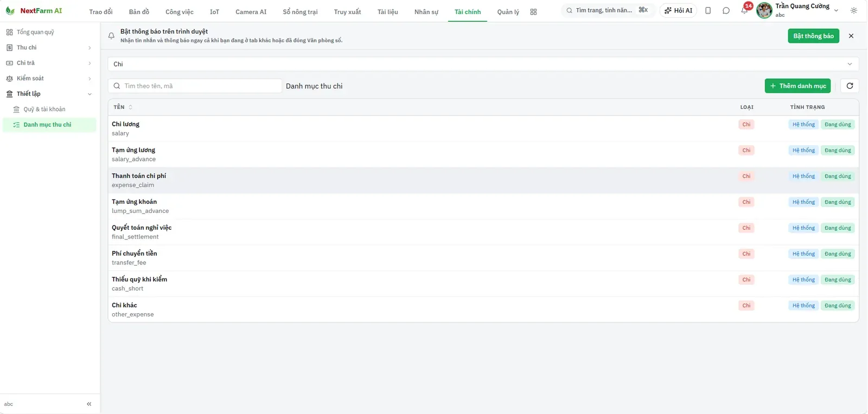Click the Bật thông báo button
868x414 pixels.
813,36
